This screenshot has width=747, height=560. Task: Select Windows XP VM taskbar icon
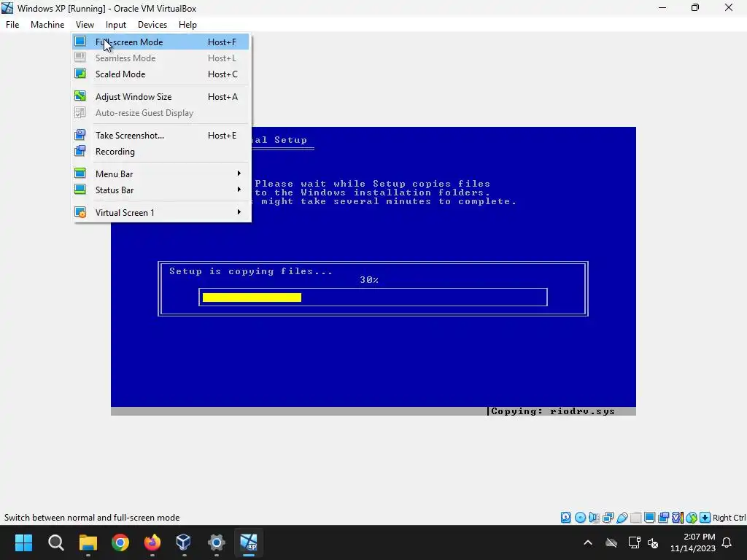click(x=248, y=542)
